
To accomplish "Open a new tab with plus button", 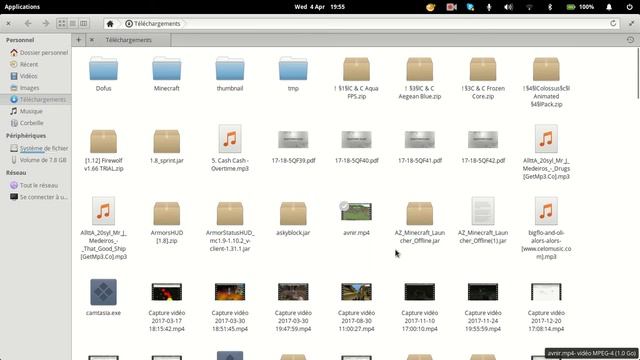I will coord(79,40).
